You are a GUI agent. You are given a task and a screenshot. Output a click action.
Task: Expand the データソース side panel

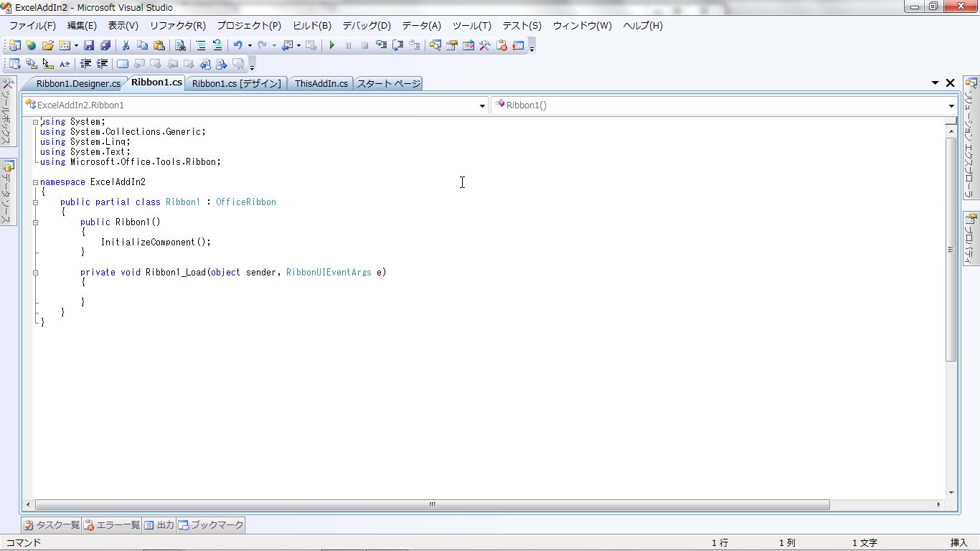pyautogui.click(x=8, y=192)
